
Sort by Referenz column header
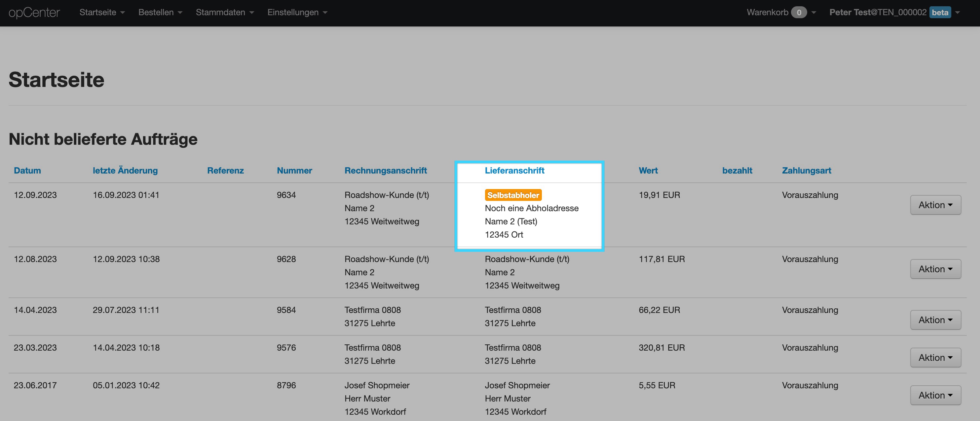point(225,171)
